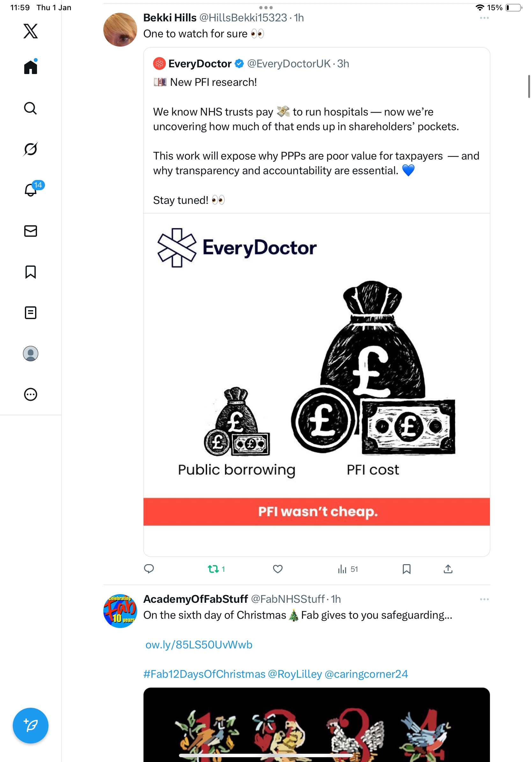Open #Fab12DaysOfChristmas hashtag
The image size is (532, 762).
(x=204, y=674)
